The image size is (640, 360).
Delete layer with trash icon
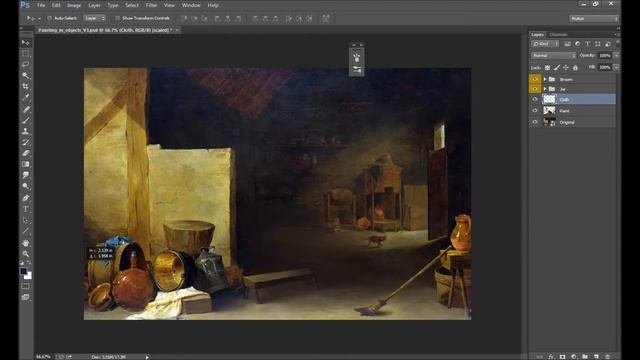click(607, 356)
